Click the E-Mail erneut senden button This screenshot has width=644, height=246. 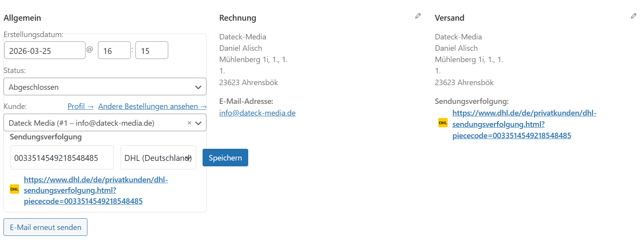pyautogui.click(x=46, y=227)
